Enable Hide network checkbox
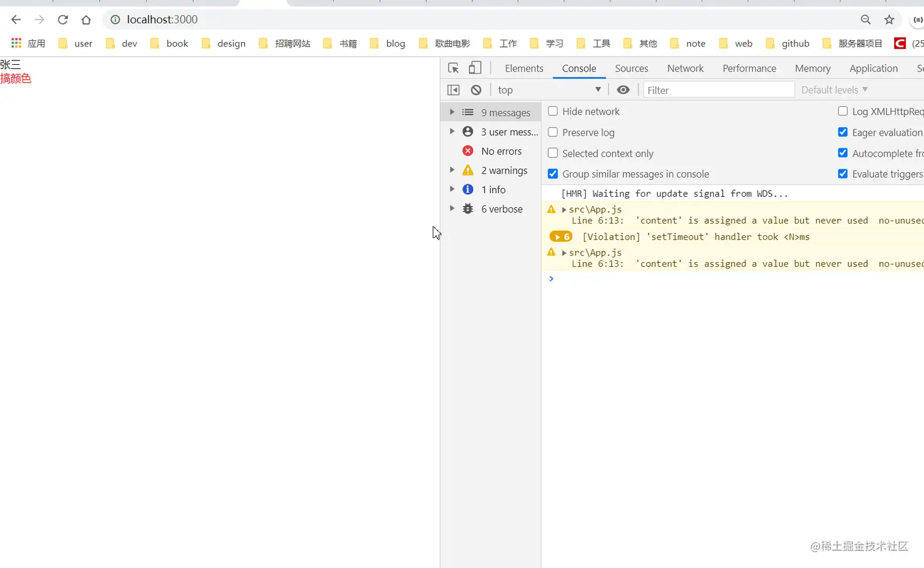 553,111
